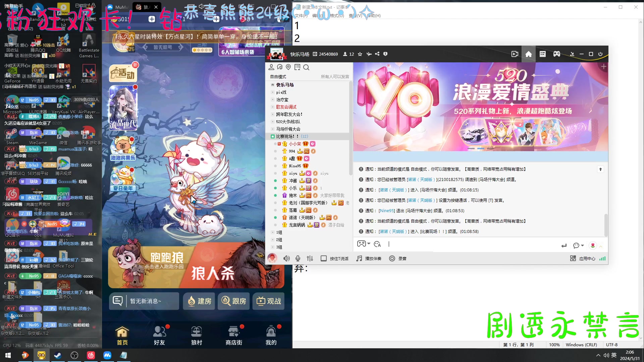Toggle the microphone icon in YY bottom bar
The width and height of the screenshot is (644, 362).
point(298,258)
